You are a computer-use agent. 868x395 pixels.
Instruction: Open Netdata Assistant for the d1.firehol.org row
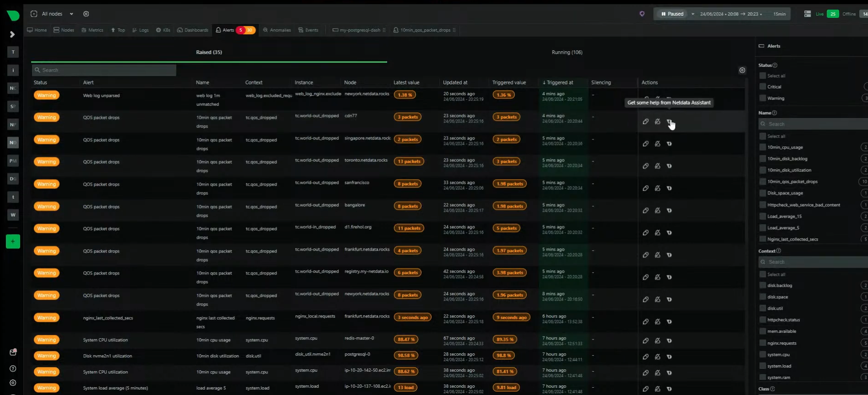point(669,233)
